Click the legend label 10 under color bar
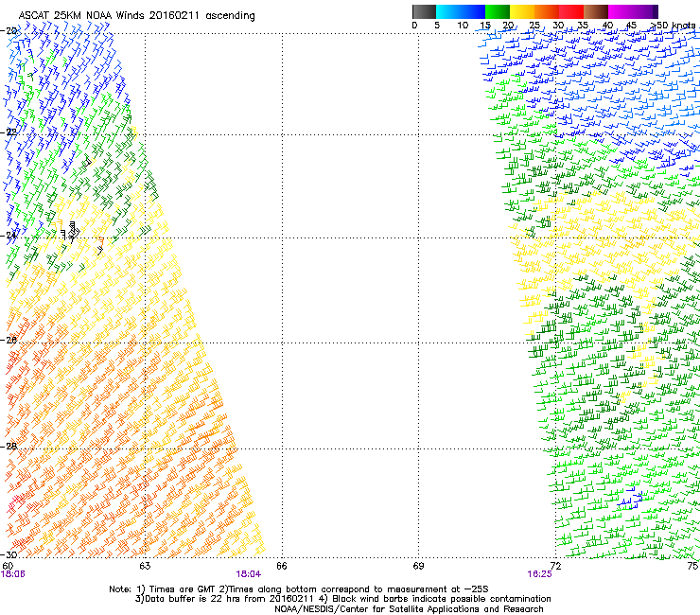700x615 pixels. pos(463,25)
